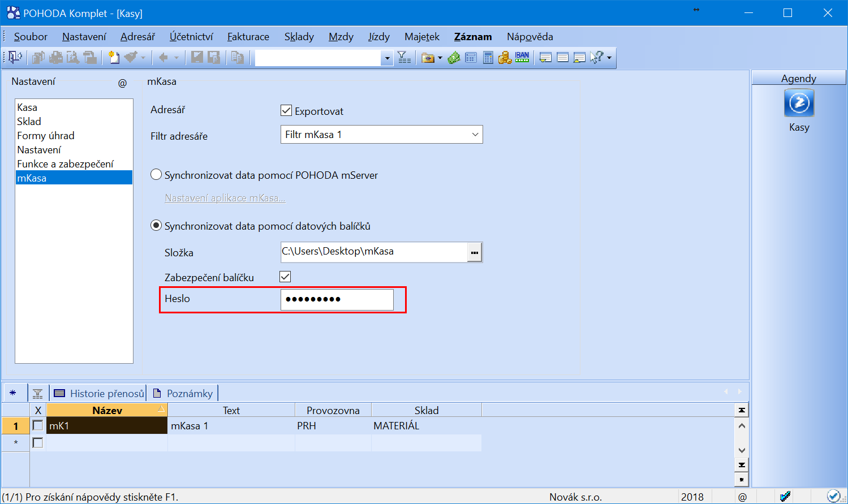Open the Nápověda menu
Image resolution: width=848 pixels, height=504 pixels.
click(x=530, y=37)
